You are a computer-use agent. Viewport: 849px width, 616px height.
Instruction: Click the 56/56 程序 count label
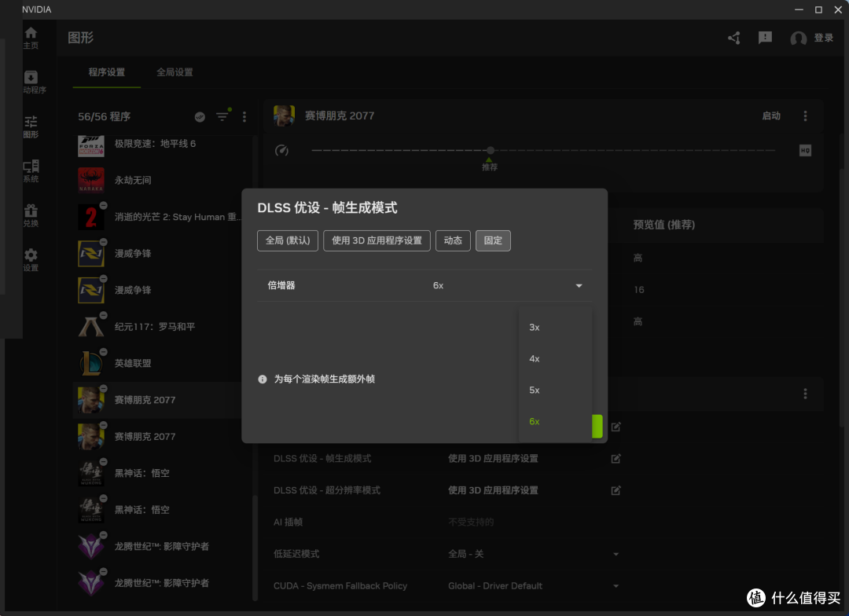coord(104,117)
